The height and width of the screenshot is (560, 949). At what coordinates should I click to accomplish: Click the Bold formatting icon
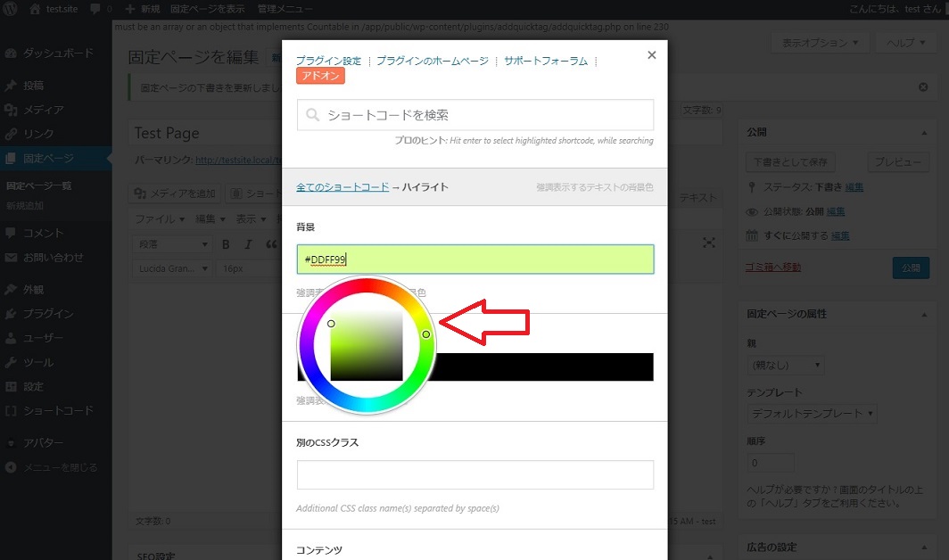point(227,243)
